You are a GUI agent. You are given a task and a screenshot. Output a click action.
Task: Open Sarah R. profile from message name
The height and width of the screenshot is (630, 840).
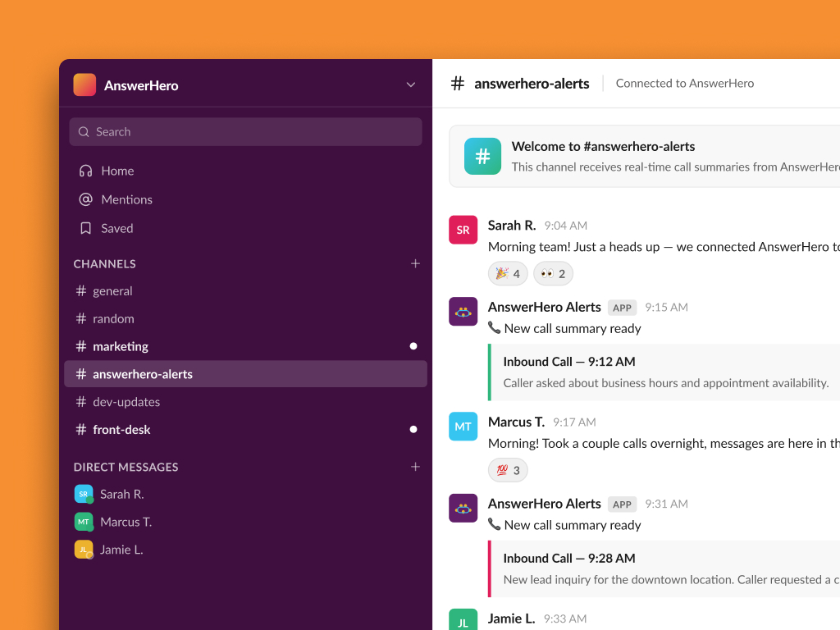click(512, 226)
